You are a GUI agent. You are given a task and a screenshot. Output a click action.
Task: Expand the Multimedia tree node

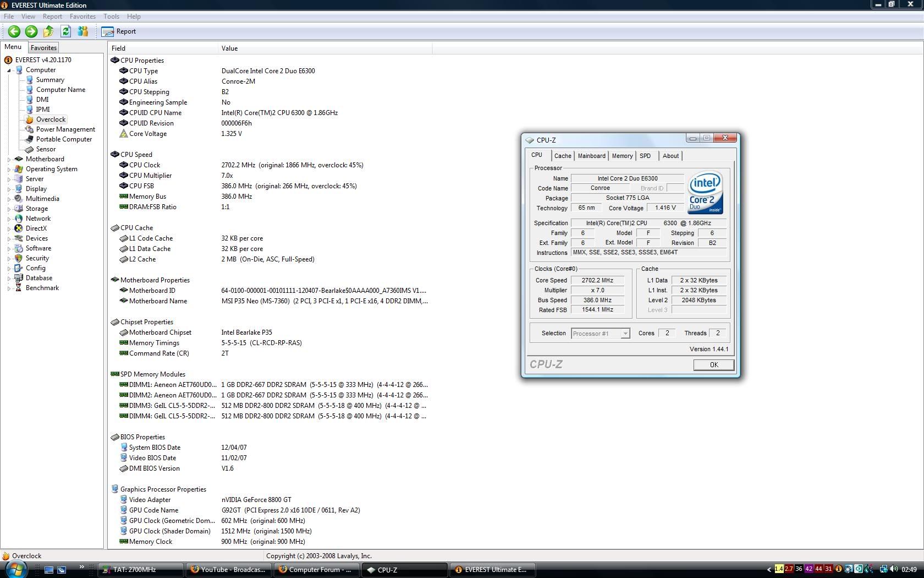click(9, 199)
